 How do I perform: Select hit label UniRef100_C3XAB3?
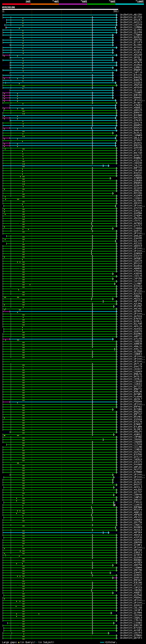coord(131,623)
